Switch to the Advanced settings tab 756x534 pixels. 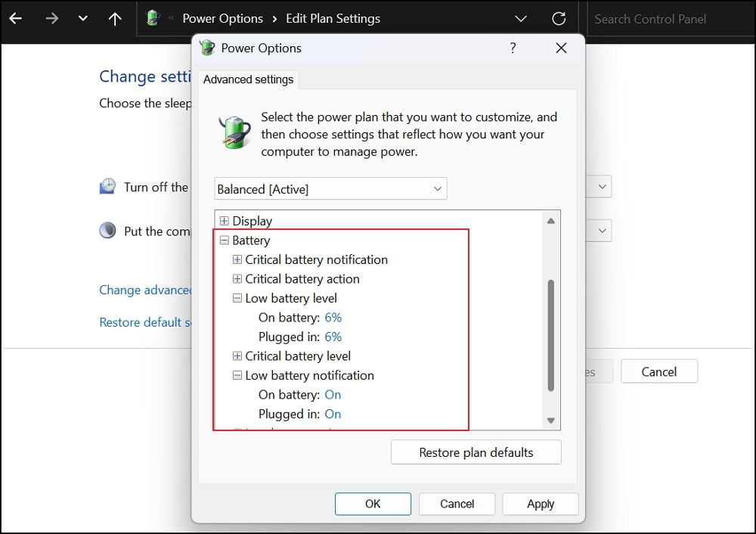click(248, 79)
